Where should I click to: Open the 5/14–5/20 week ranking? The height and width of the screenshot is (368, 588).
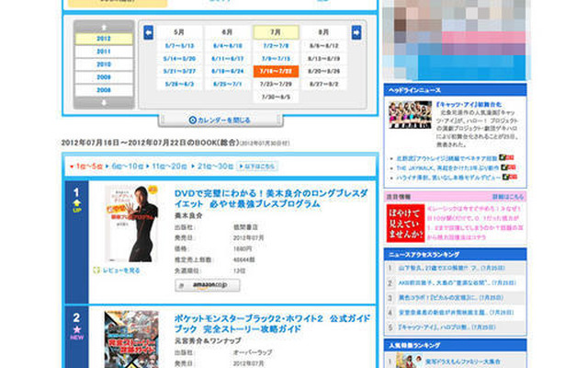pos(179,59)
